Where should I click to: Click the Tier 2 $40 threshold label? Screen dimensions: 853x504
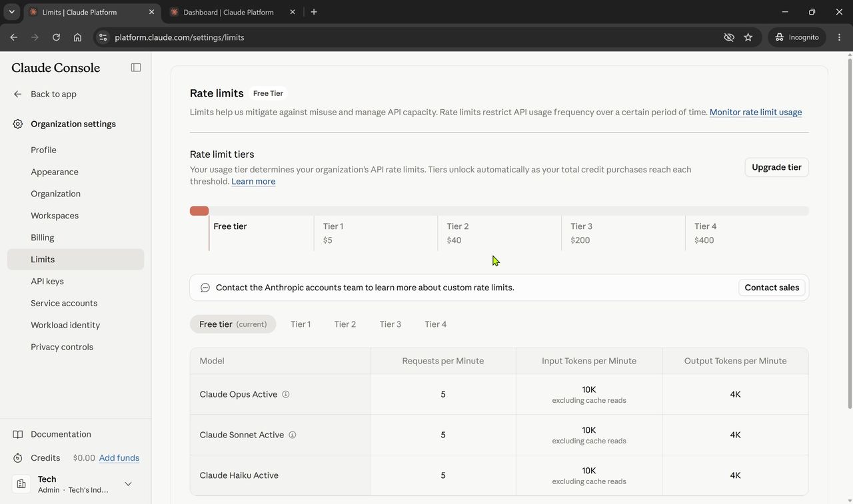click(x=458, y=233)
